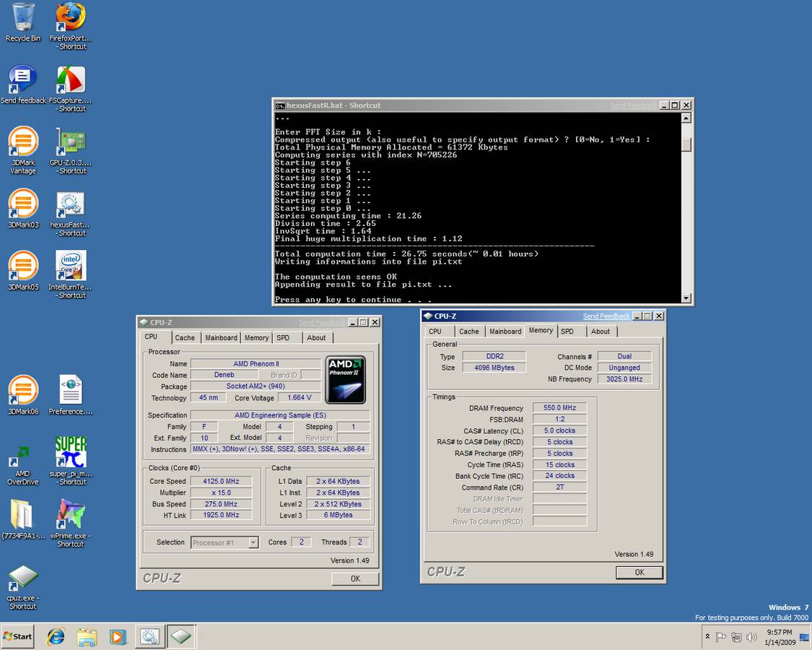Select the Send feedback desktop icon
The width and height of the screenshot is (812, 650).
23,84
